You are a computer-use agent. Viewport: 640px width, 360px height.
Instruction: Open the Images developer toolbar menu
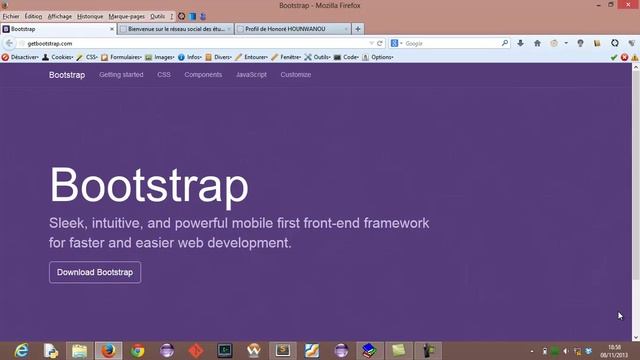pyautogui.click(x=160, y=57)
